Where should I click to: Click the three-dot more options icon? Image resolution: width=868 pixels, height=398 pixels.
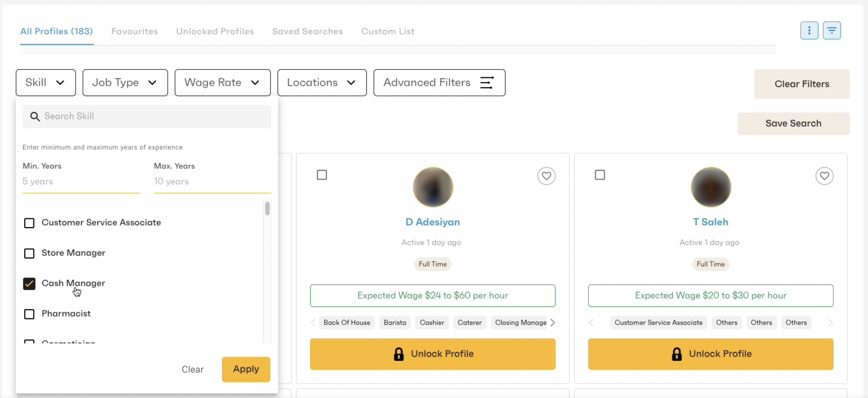[809, 31]
